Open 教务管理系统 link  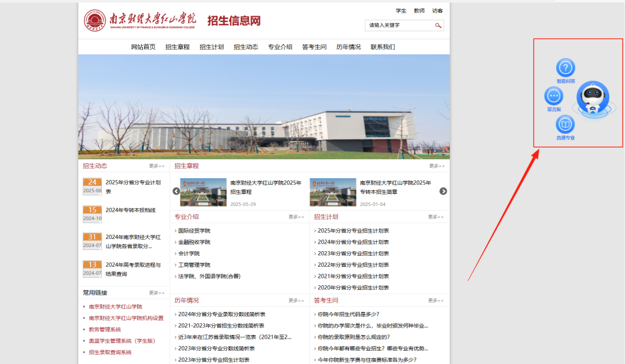point(105,329)
